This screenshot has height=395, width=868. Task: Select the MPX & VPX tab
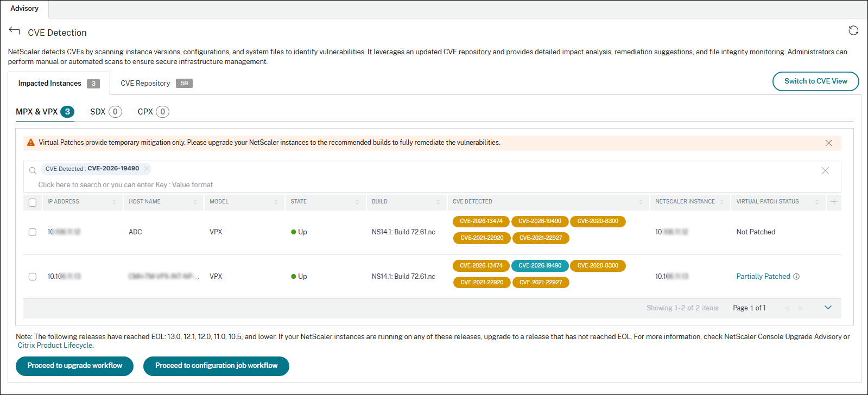click(45, 111)
